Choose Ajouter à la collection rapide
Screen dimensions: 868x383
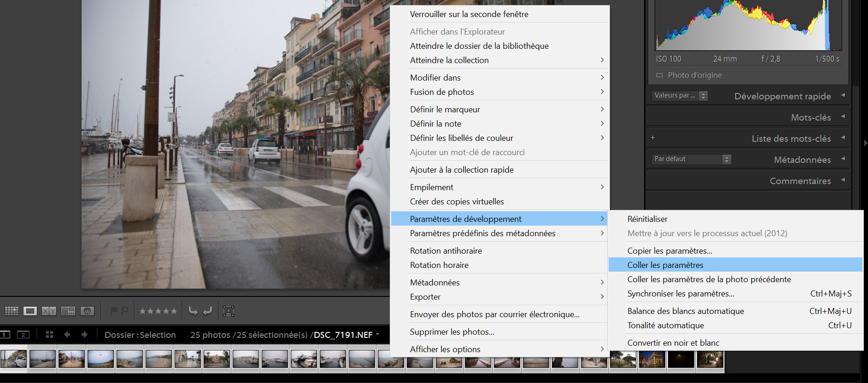click(x=500, y=170)
